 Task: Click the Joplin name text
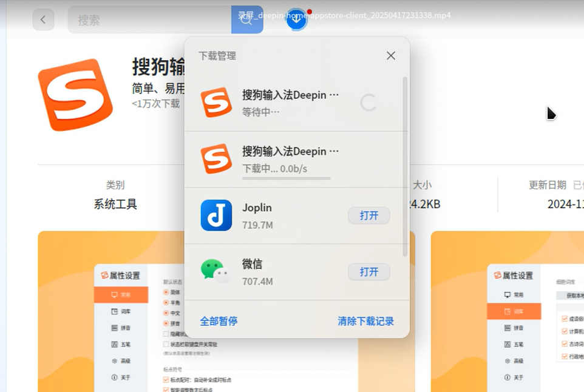tap(257, 208)
